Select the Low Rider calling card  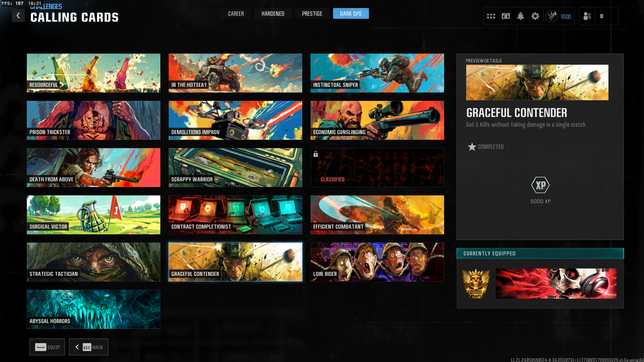pyautogui.click(x=377, y=262)
